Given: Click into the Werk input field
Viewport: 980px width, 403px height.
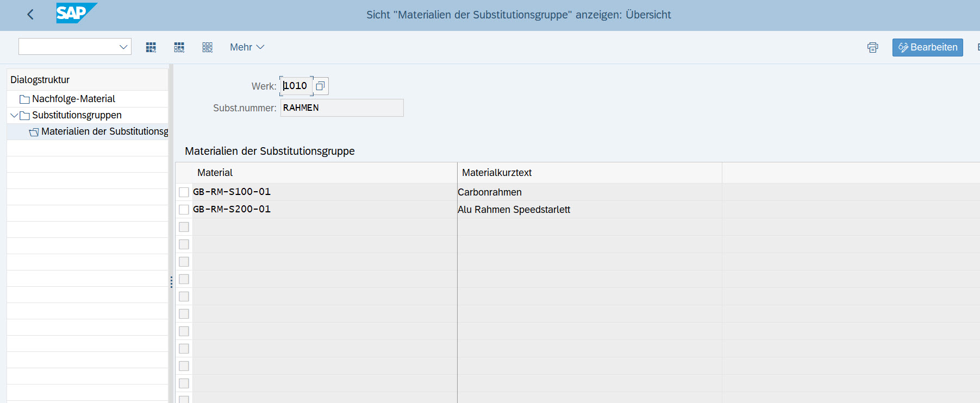Looking at the screenshot, I should (296, 86).
